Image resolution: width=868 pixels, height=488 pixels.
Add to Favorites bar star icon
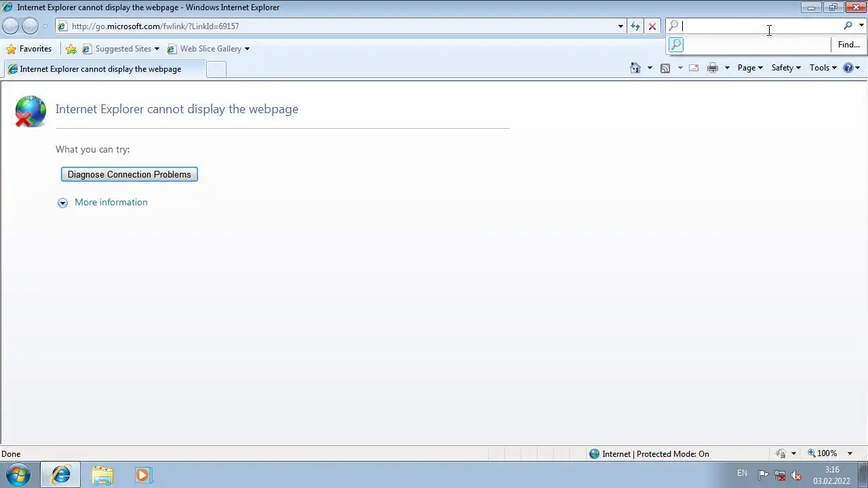(71, 49)
